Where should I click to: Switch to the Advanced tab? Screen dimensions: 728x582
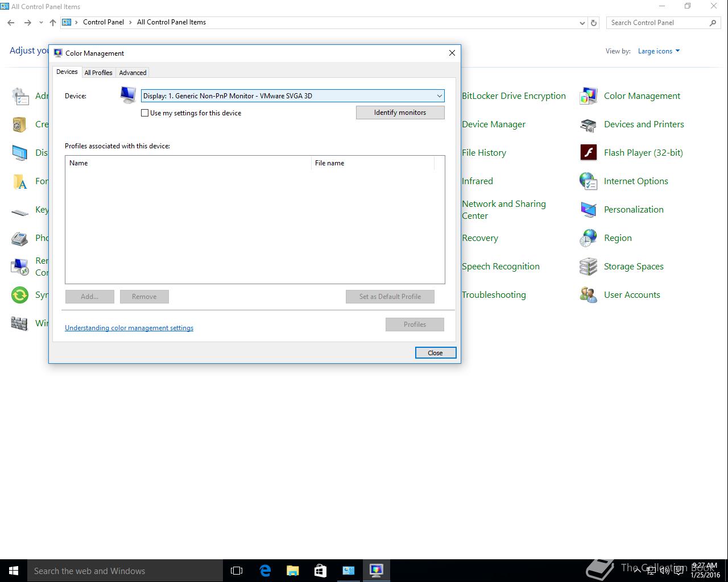133,73
